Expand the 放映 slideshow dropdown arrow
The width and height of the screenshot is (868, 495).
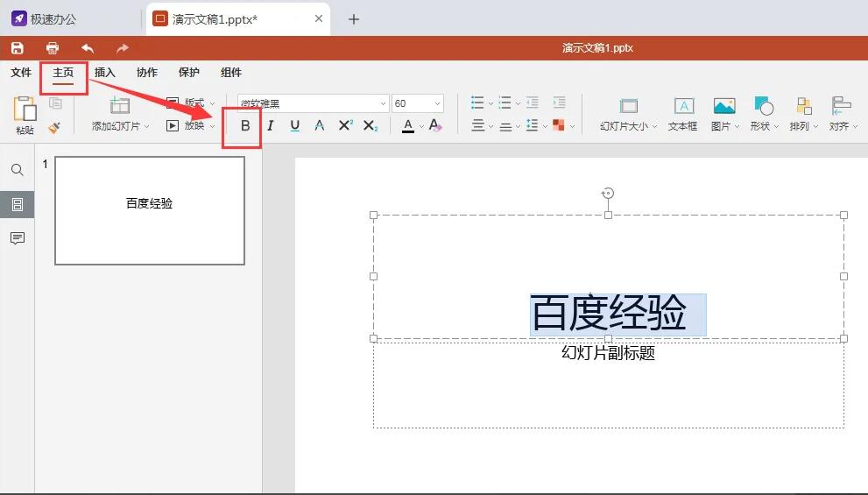[x=212, y=126]
